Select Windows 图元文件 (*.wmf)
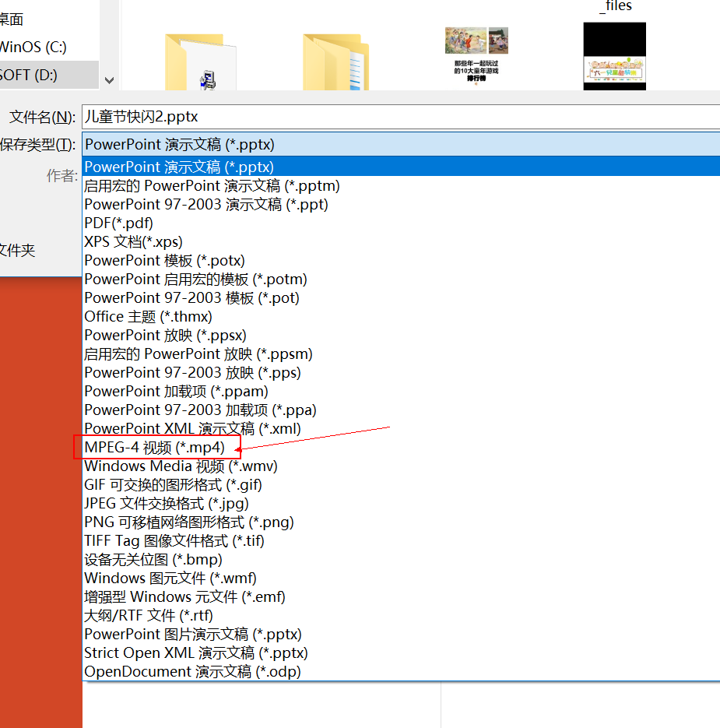Screen dimensions: 720x728 401,578
